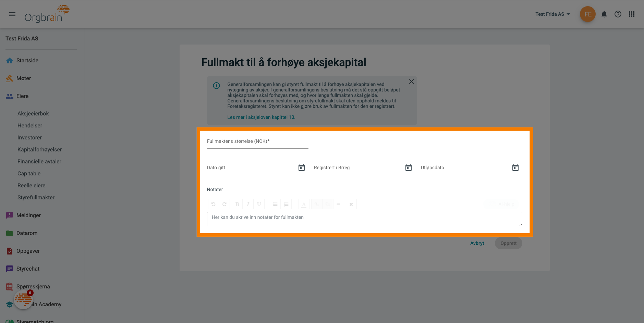This screenshot has width=644, height=323.
Task: Open Aksjeeierbok
Action: (33, 114)
